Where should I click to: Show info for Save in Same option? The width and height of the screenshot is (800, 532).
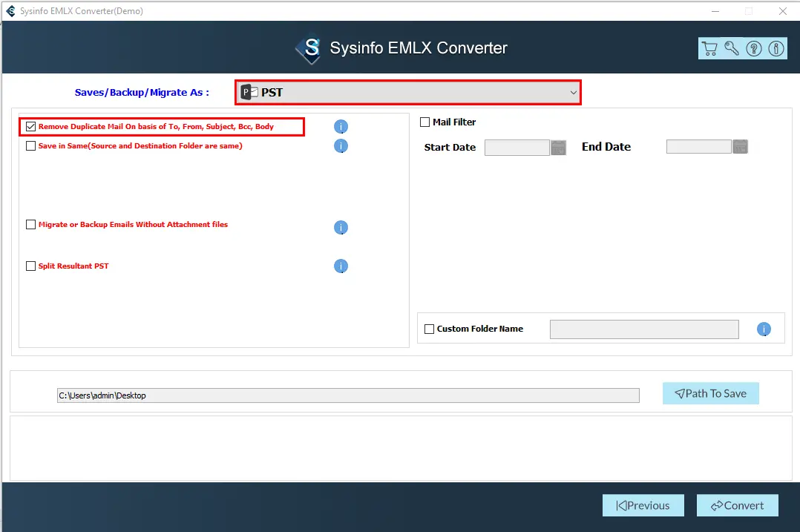click(341, 146)
